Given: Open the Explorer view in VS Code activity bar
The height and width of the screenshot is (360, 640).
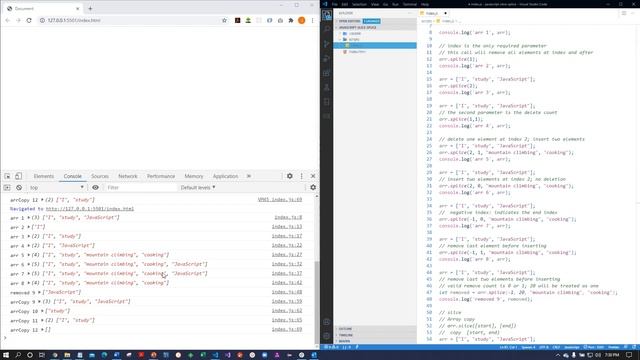Looking at the screenshot, I should [327, 16].
